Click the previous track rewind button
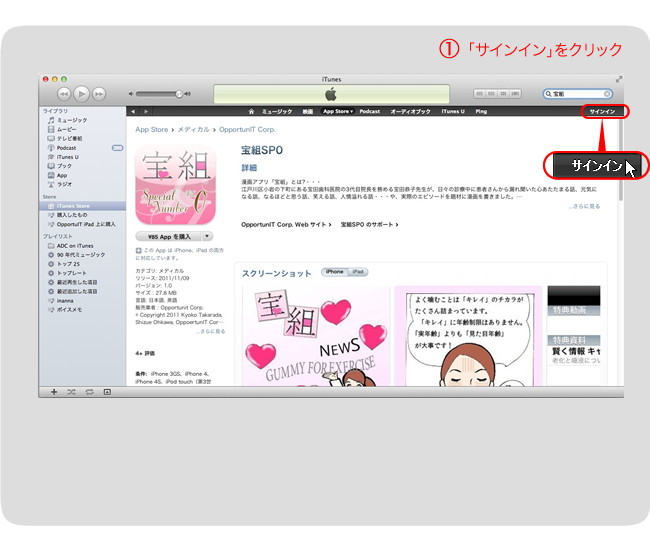The height and width of the screenshot is (550, 650). [x=63, y=93]
